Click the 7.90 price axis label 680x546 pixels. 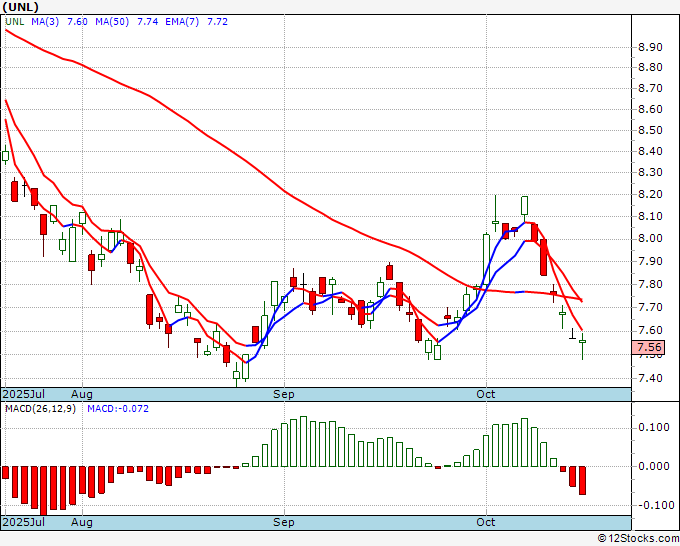point(650,262)
